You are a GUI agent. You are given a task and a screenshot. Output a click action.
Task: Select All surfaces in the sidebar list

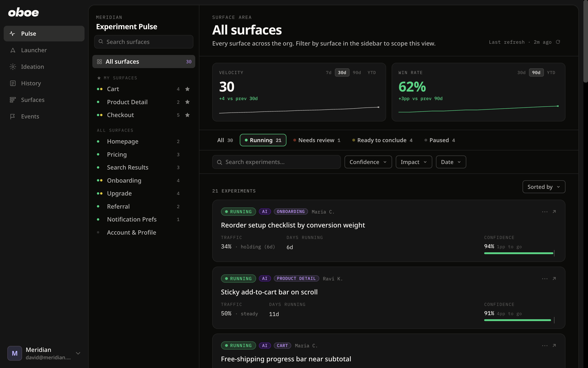coord(144,62)
